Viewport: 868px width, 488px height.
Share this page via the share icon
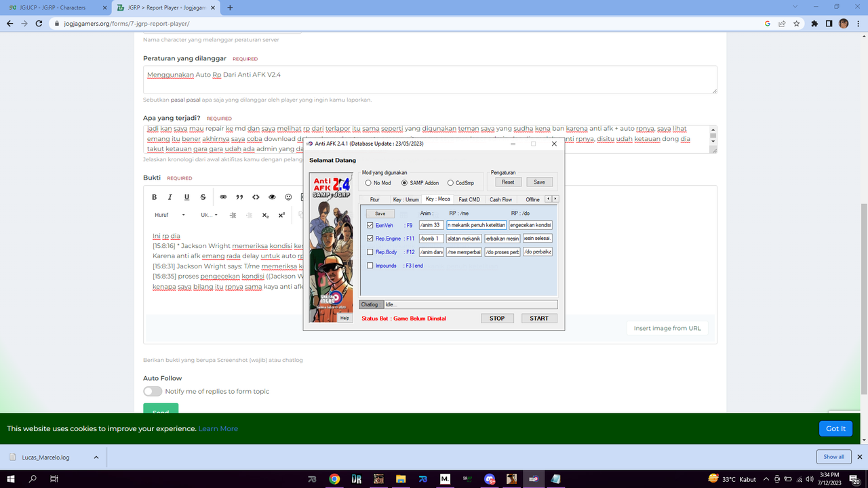point(782,23)
